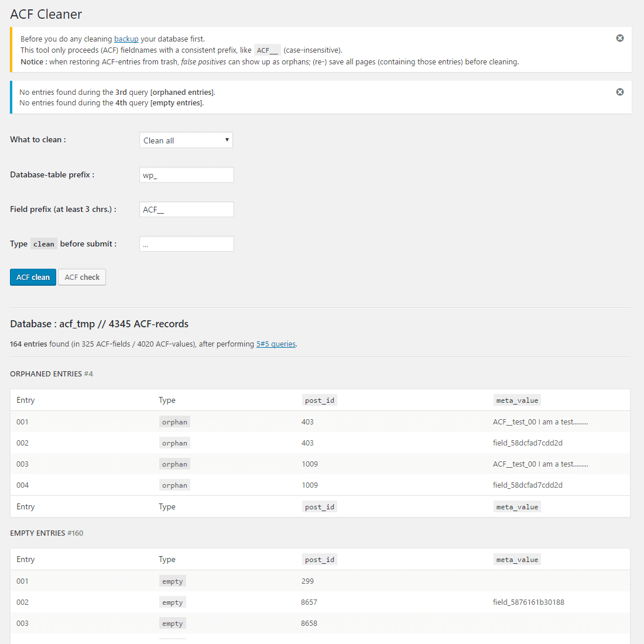644x644 pixels.
Task: Click post_id 8658 in empty entries
Action: coord(309,624)
